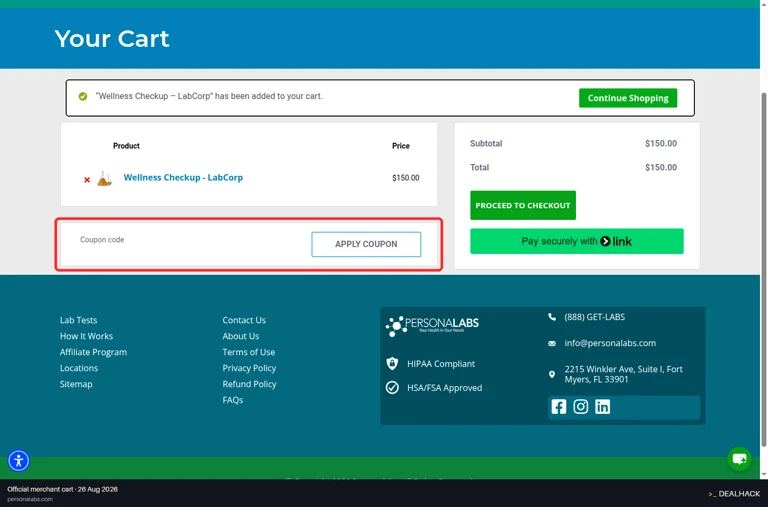768x507 pixels.
Task: Open the Lab Tests footer link
Action: click(x=78, y=320)
